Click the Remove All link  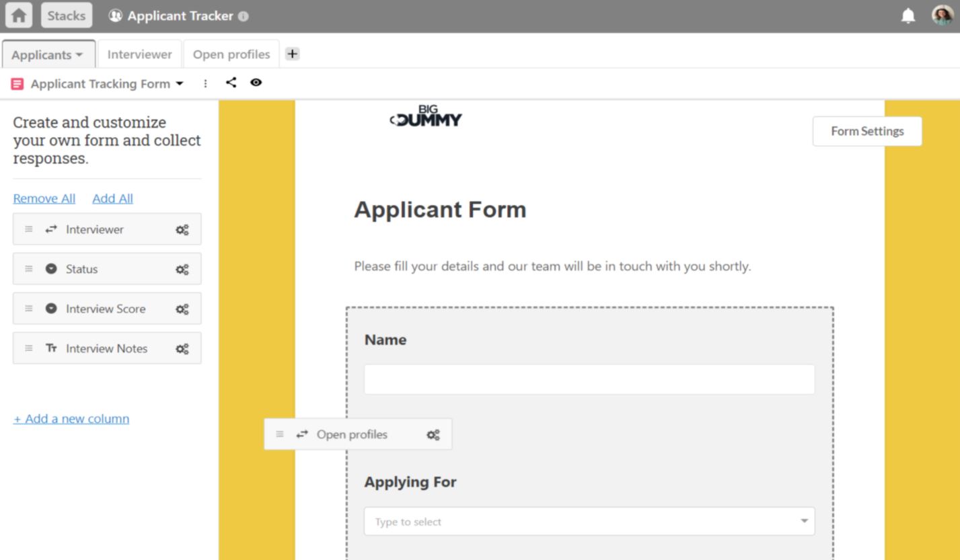click(44, 198)
